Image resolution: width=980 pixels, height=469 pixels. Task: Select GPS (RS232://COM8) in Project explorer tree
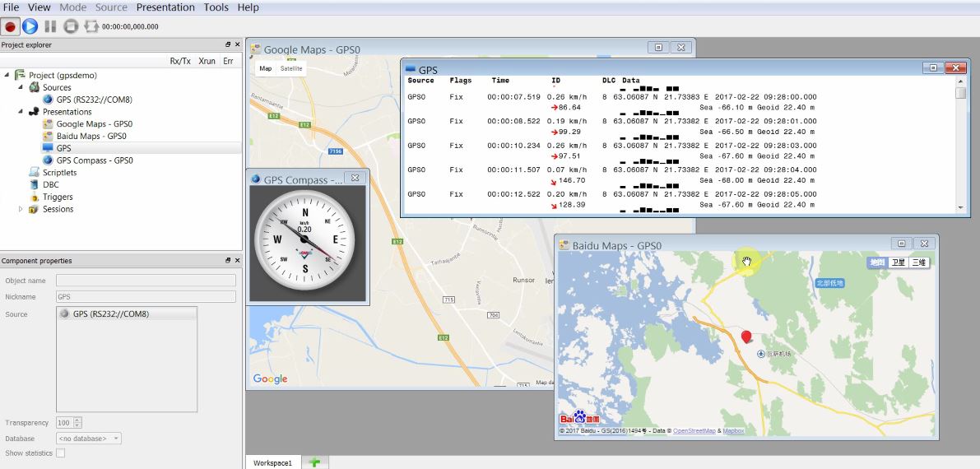pos(94,100)
